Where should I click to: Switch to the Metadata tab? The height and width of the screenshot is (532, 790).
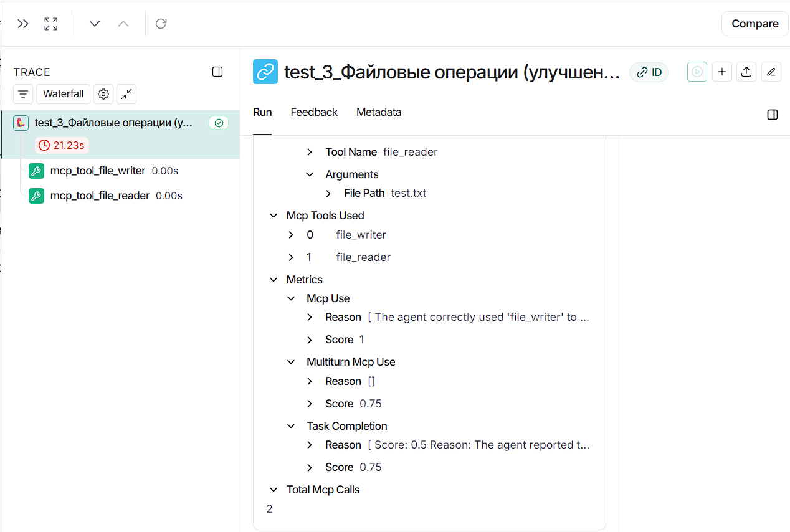(x=379, y=112)
